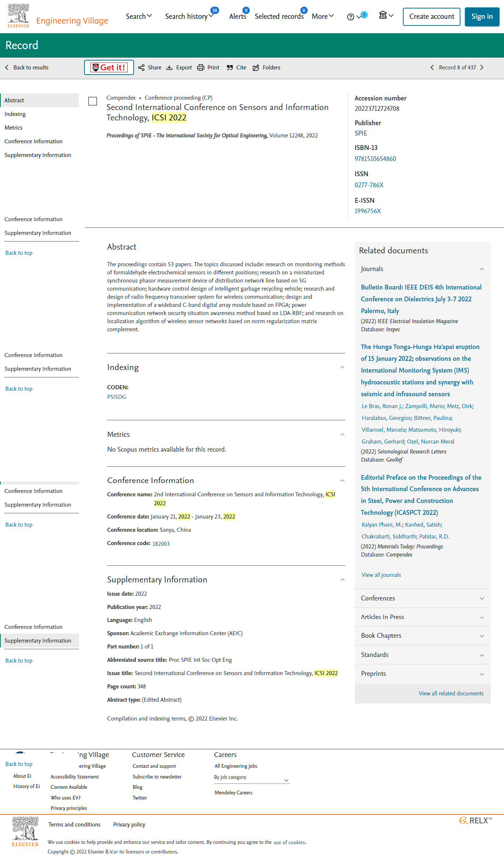Click the Print icon
Image resolution: width=504 pixels, height=859 pixels.
click(201, 68)
